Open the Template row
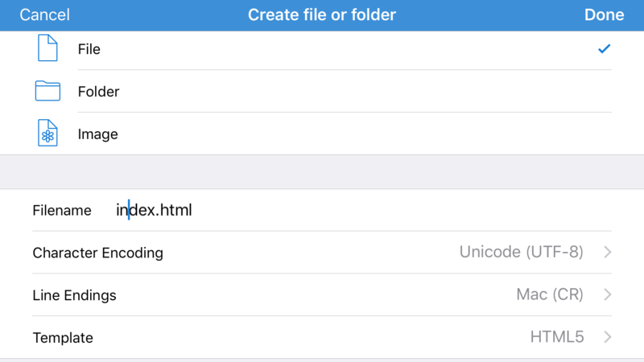 [63, 338]
